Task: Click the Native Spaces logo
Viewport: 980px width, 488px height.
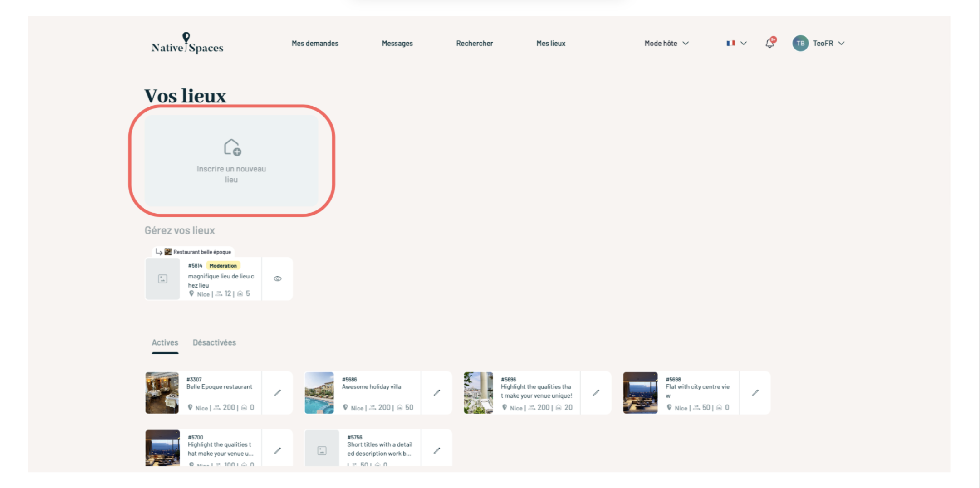Action: point(187,44)
